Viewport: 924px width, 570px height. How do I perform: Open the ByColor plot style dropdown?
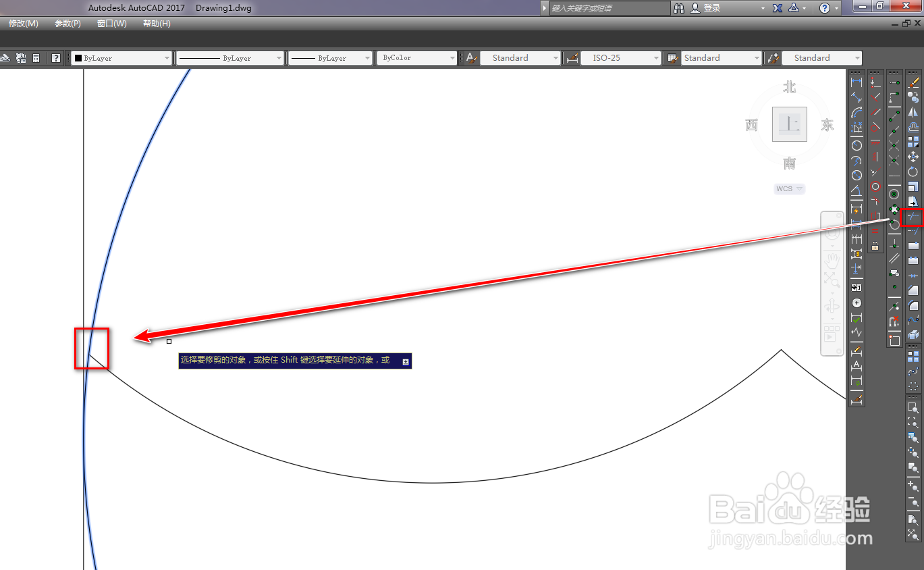[417, 58]
